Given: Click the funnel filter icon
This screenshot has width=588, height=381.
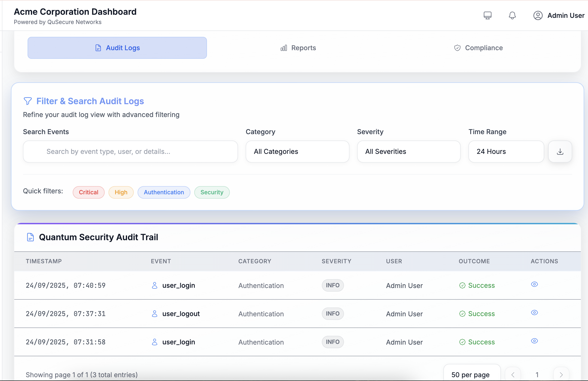Looking at the screenshot, I should (28, 101).
